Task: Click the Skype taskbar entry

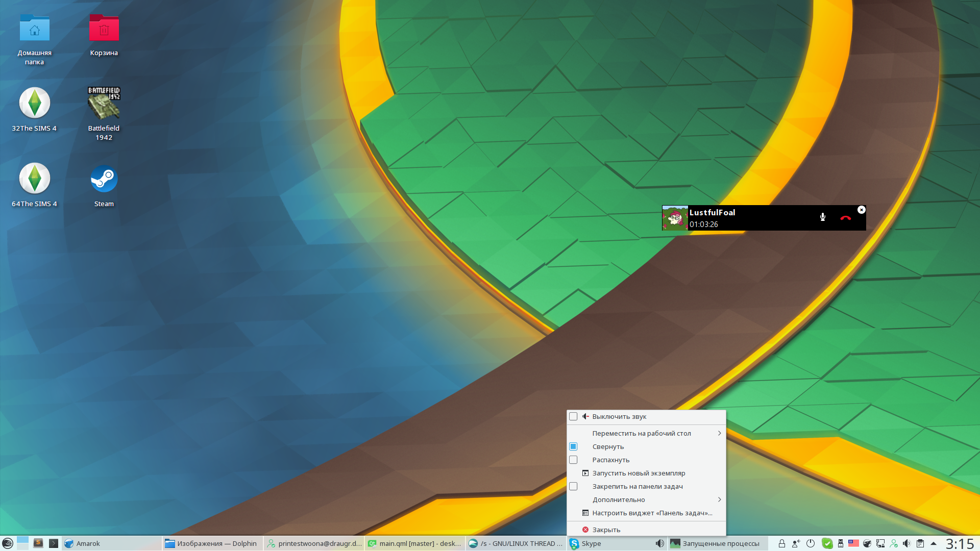Action: click(617, 543)
